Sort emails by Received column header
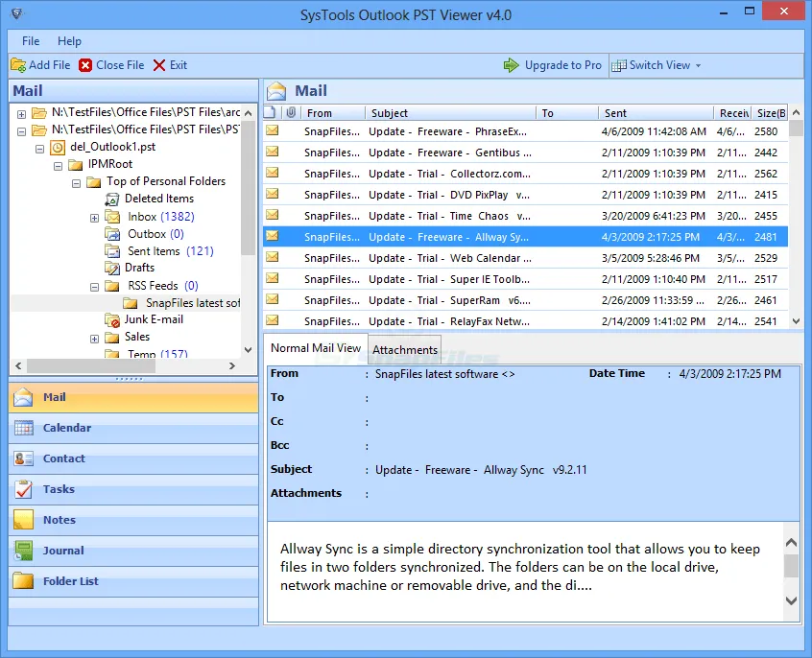This screenshot has height=658, width=812. (x=732, y=113)
